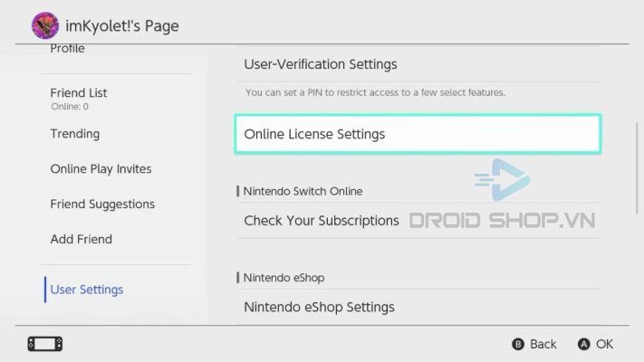Select Trending in the sidebar
Image resolution: width=644 pixels, height=362 pixels.
pyautogui.click(x=75, y=134)
